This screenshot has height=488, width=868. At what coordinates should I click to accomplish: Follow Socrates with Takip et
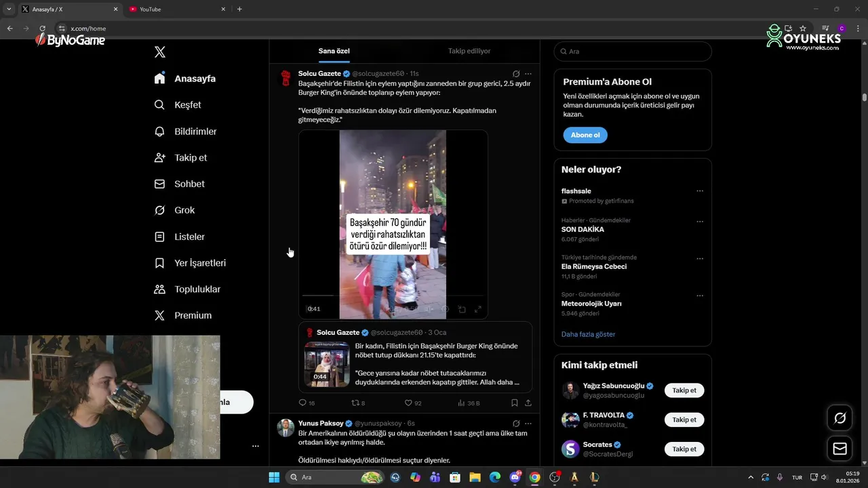684,449
